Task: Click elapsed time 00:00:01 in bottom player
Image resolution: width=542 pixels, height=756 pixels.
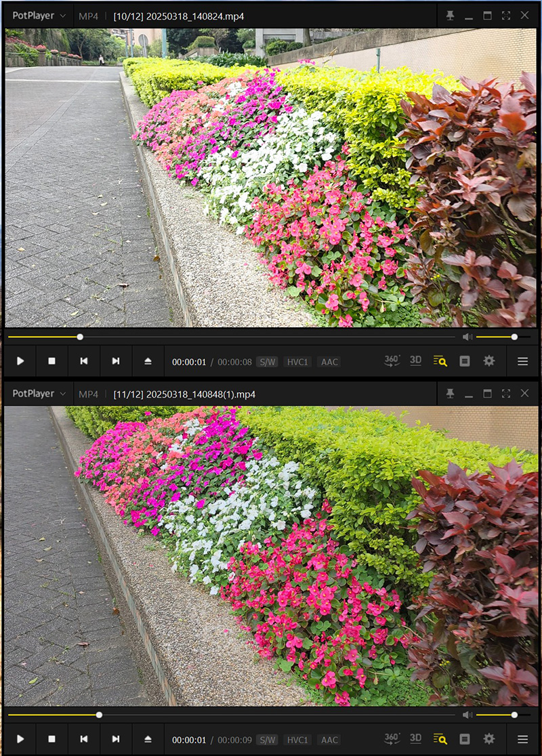Action: click(x=189, y=740)
